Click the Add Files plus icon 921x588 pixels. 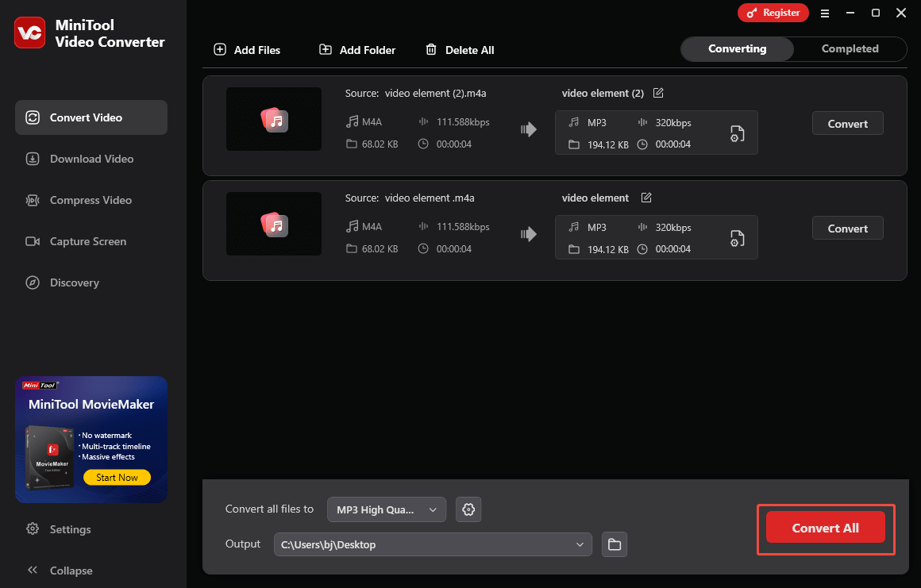tap(220, 49)
